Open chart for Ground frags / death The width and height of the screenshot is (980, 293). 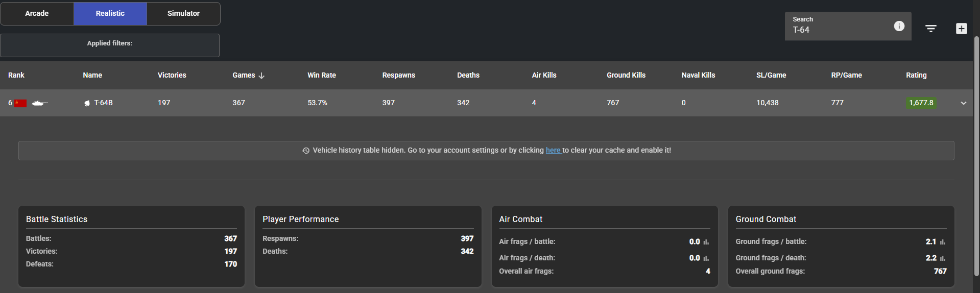pos(943,258)
